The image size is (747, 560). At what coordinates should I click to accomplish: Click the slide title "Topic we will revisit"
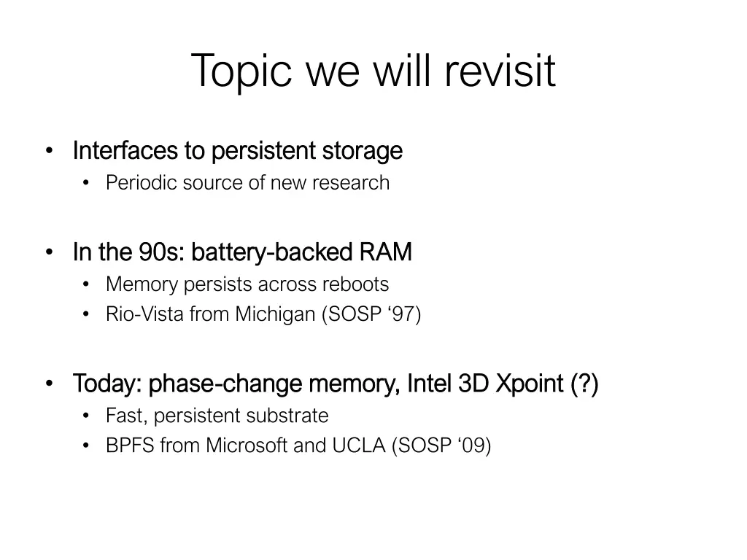click(x=373, y=71)
